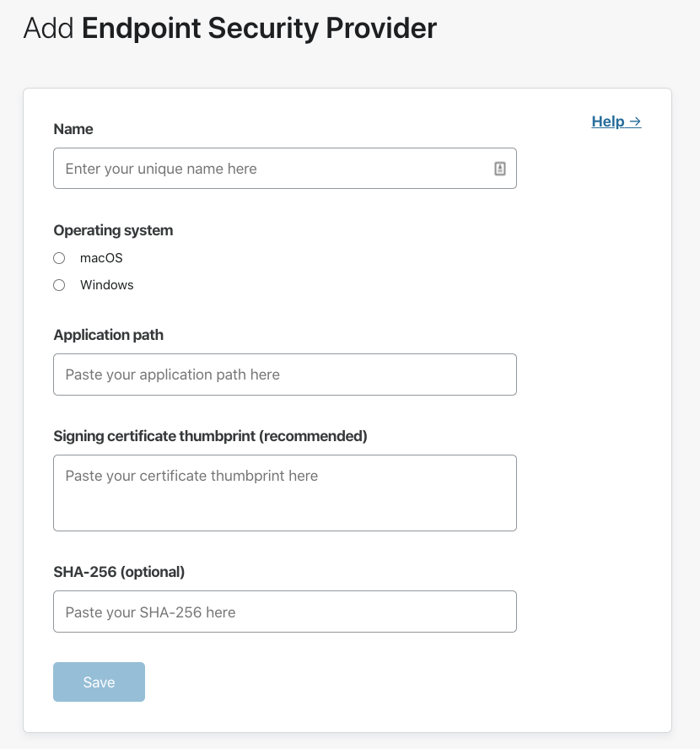Click the SHA-256 (optional) label
Viewport: 700px width, 749px height.
(x=119, y=572)
